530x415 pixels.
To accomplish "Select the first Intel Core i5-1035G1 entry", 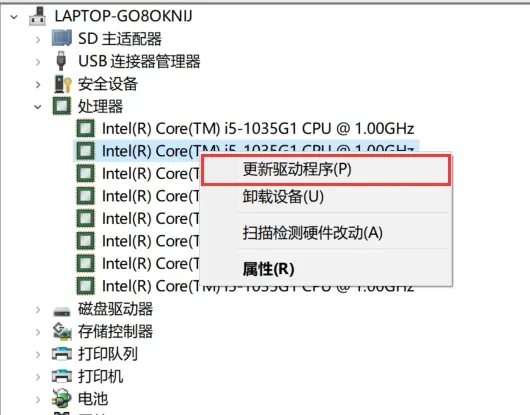I will pyautogui.click(x=258, y=128).
